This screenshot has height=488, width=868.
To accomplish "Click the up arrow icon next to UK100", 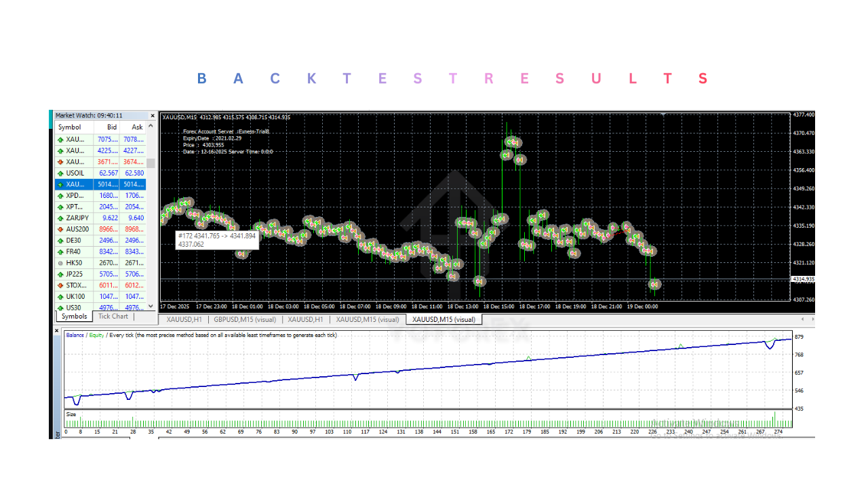I will [x=60, y=297].
